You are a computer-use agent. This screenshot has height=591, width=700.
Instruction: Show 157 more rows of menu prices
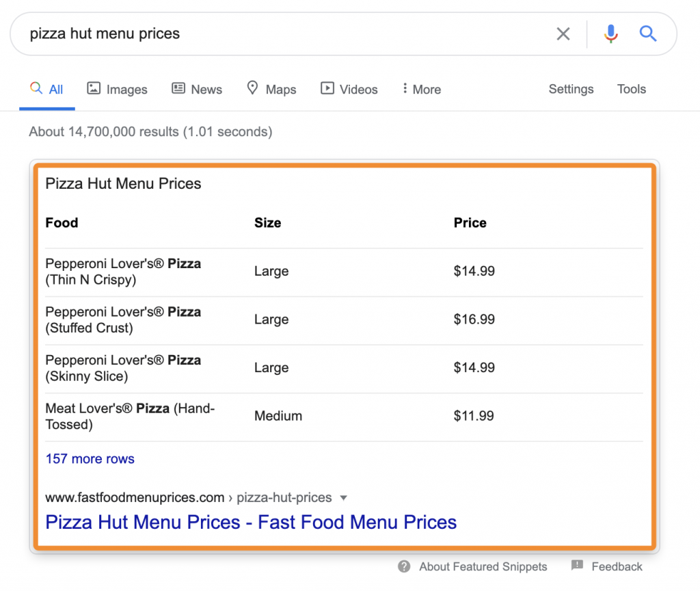point(90,459)
